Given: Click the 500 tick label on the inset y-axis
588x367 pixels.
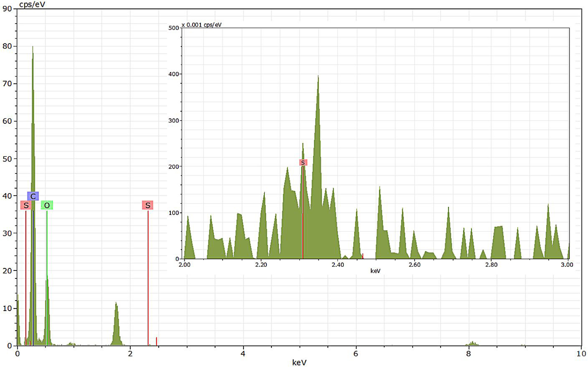Looking at the screenshot, I should click(174, 28).
